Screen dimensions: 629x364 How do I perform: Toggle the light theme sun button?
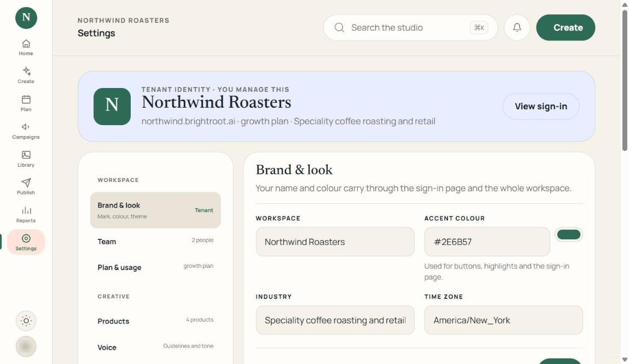(x=26, y=321)
